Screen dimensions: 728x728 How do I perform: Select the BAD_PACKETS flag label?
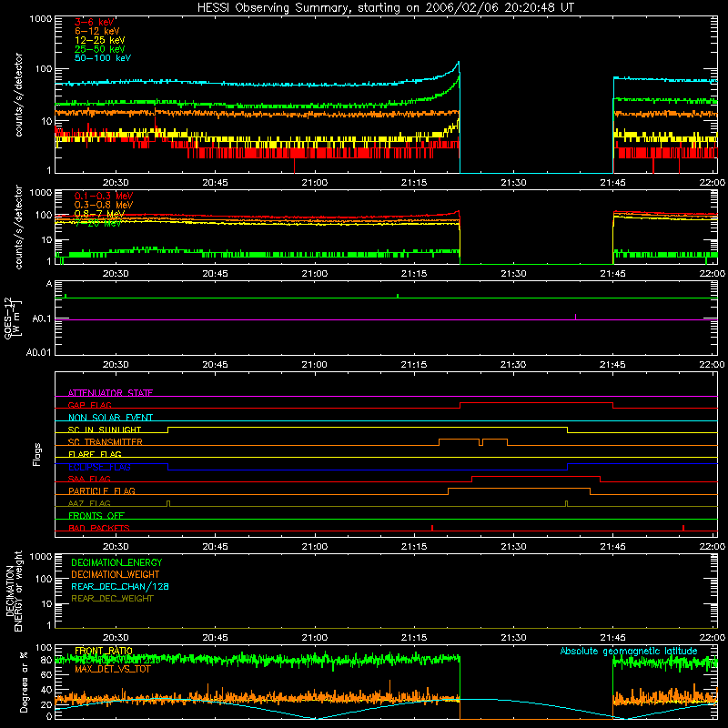click(99, 528)
